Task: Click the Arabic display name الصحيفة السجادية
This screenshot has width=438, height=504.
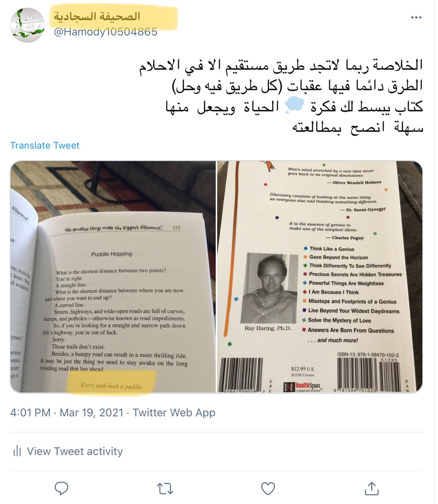Action: point(97,16)
